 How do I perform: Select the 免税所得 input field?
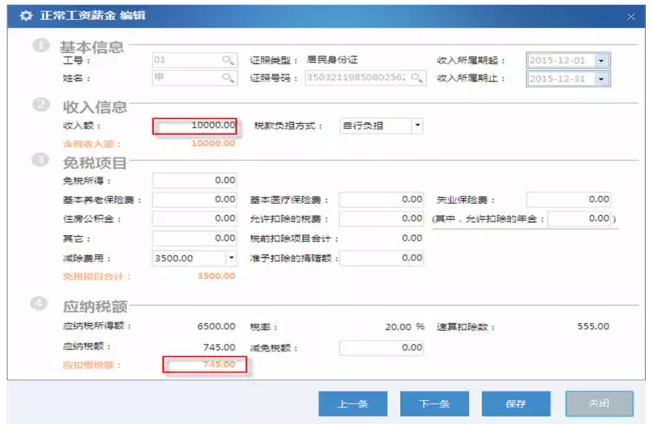tap(195, 180)
